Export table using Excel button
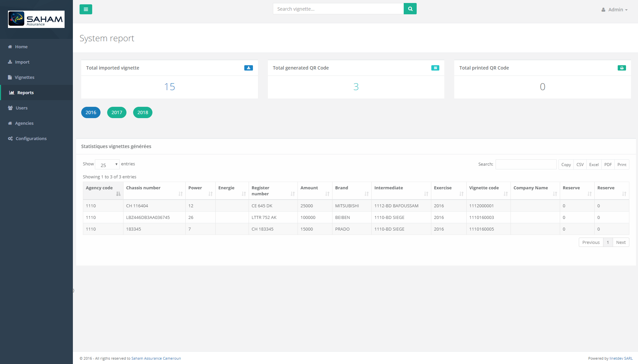638x364 pixels. pos(594,165)
